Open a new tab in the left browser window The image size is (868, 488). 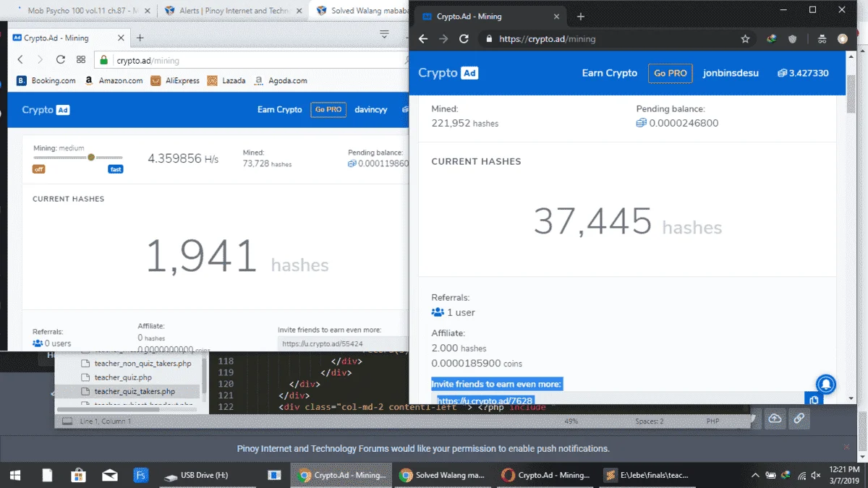(x=140, y=38)
